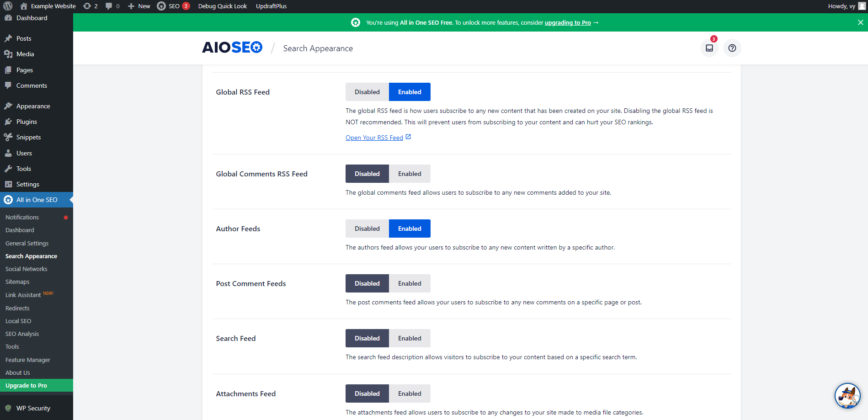Enable Author Feeds

tap(410, 229)
